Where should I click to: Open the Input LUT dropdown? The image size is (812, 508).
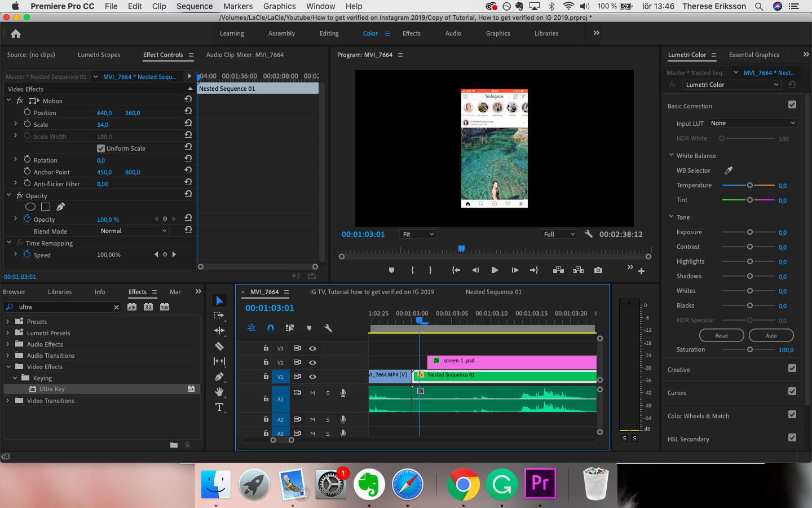752,123
